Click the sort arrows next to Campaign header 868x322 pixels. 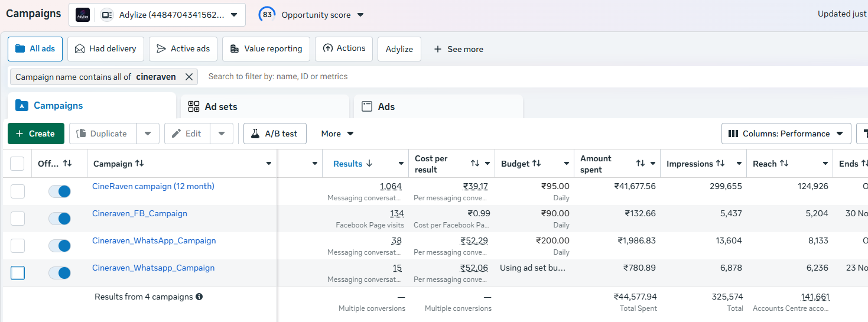pyautogui.click(x=139, y=164)
